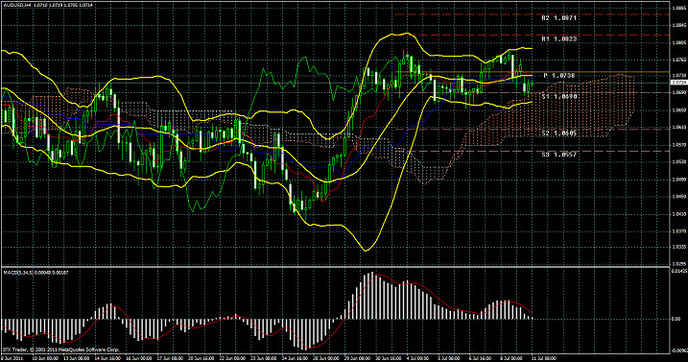Viewport: 688px width, 362px height.
Task: Click the orange Ichimoku cloud right of candles
Action: pos(570,110)
